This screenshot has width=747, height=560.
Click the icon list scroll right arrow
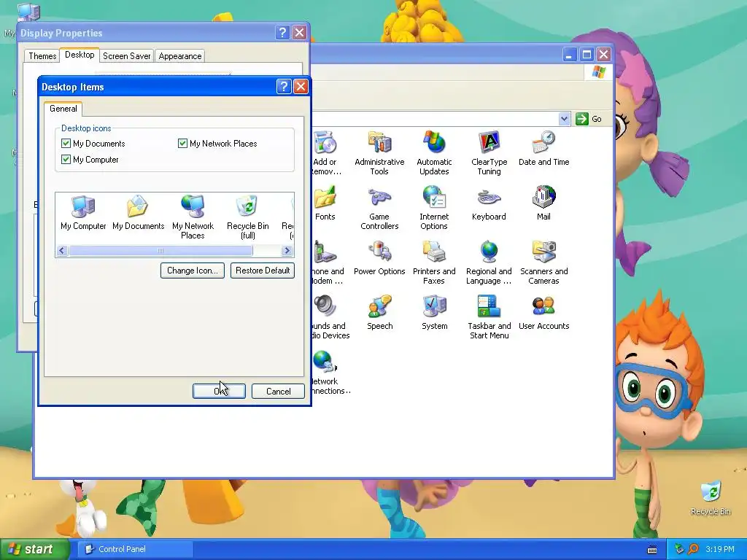coord(287,251)
